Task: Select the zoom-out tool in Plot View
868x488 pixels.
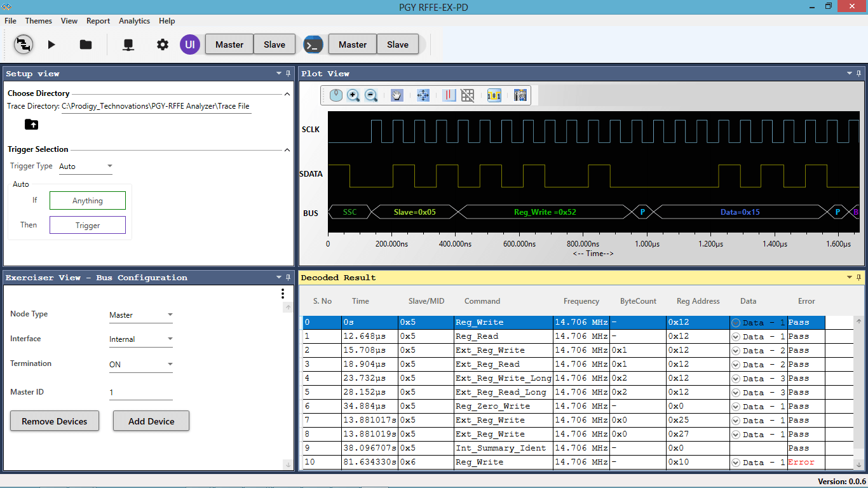Action: pyautogui.click(x=371, y=95)
